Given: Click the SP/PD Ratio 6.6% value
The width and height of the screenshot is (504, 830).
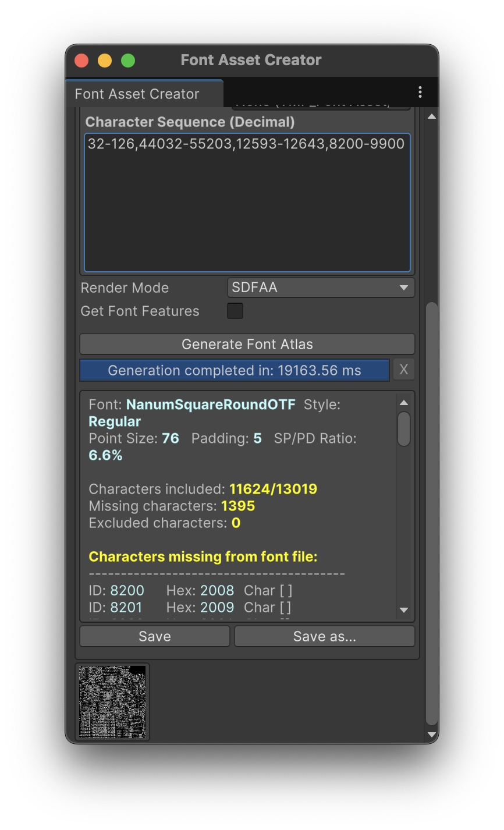Looking at the screenshot, I should [x=105, y=455].
